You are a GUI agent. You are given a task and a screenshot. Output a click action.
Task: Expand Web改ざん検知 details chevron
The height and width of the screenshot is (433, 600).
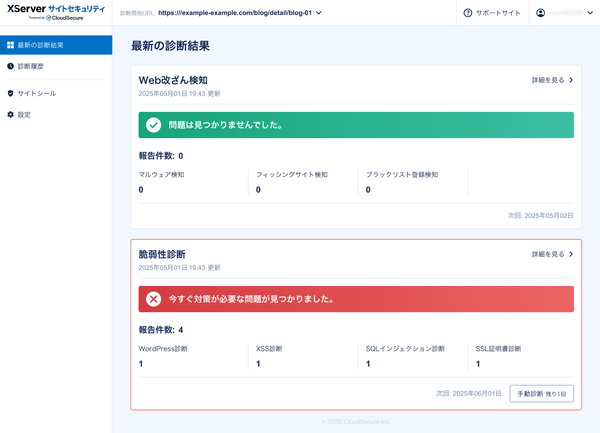571,80
